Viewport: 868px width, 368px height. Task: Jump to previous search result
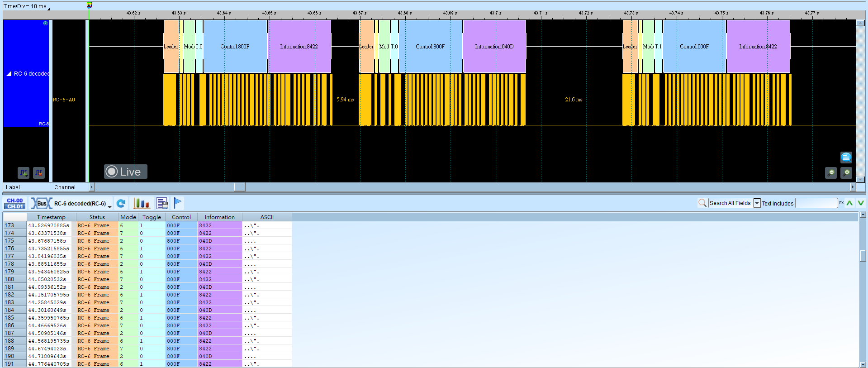pyautogui.click(x=850, y=203)
